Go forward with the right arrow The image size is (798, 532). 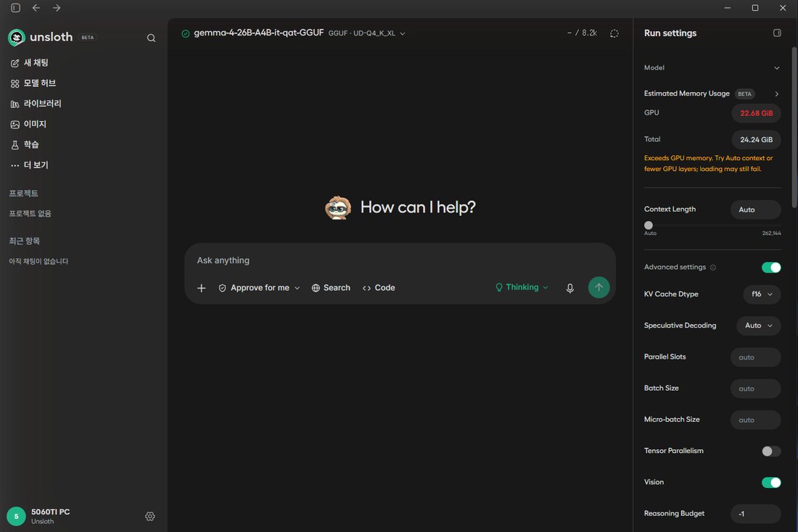[57, 8]
